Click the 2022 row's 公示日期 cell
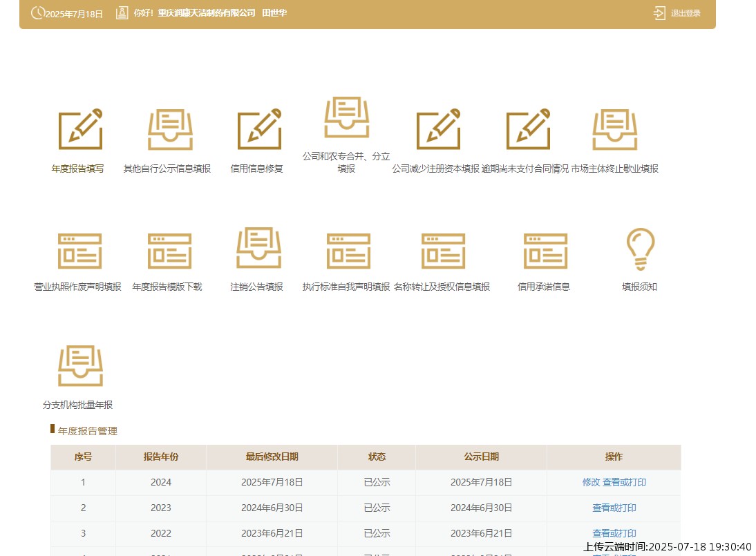756x556 pixels. (481, 533)
